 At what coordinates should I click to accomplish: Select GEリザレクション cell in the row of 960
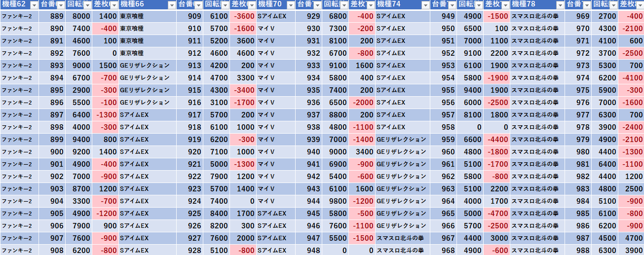click(403, 152)
